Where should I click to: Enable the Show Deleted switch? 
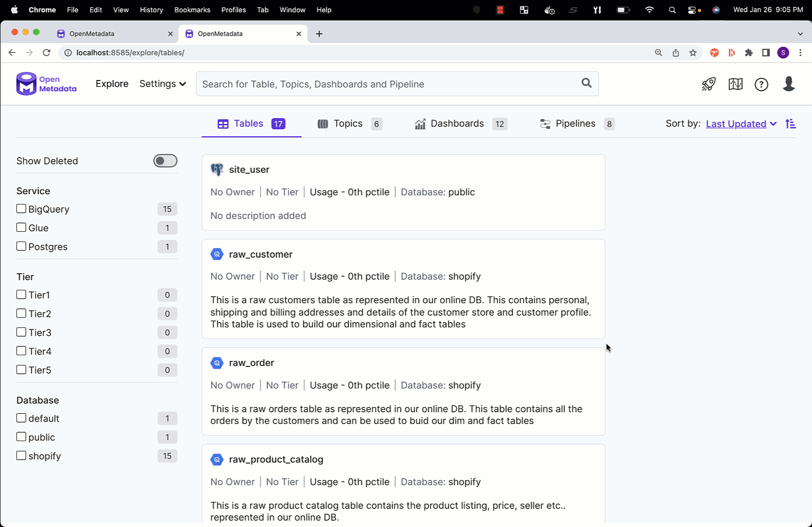[x=165, y=161]
